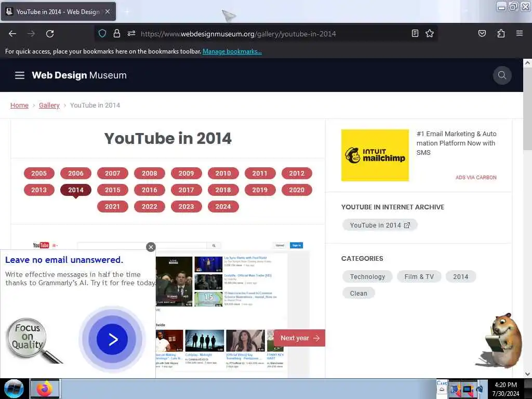Select the YouTube in 2014 tab
Viewport: 532px width, 399px height.
click(58, 11)
